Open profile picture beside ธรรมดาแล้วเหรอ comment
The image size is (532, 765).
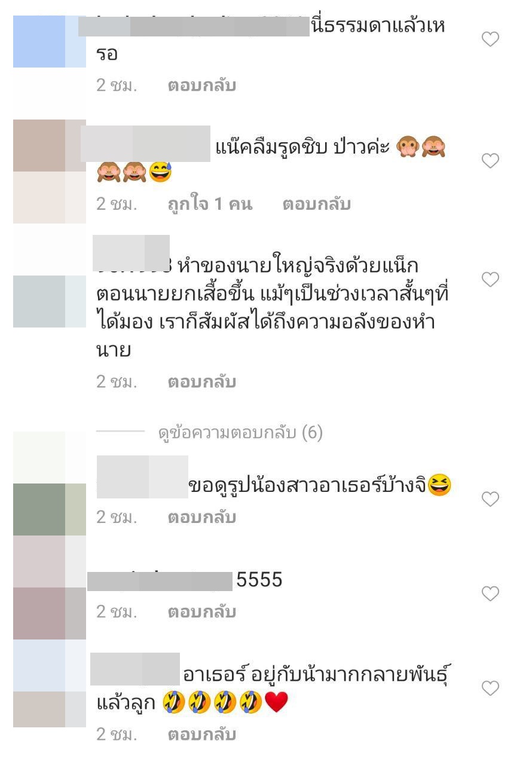(50, 41)
